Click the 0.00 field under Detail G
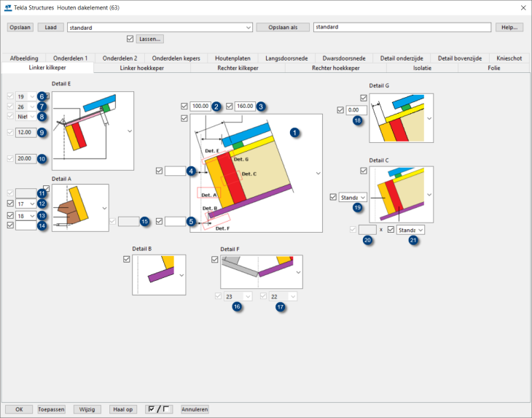 [x=356, y=110]
